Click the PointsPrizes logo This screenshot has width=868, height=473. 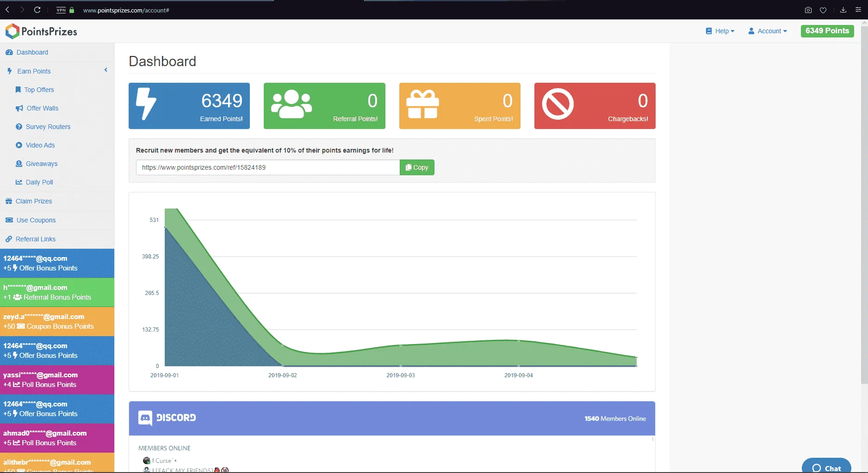pos(41,31)
